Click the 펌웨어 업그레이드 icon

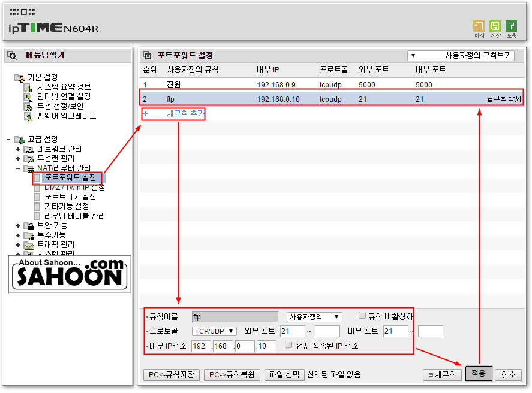click(29, 117)
